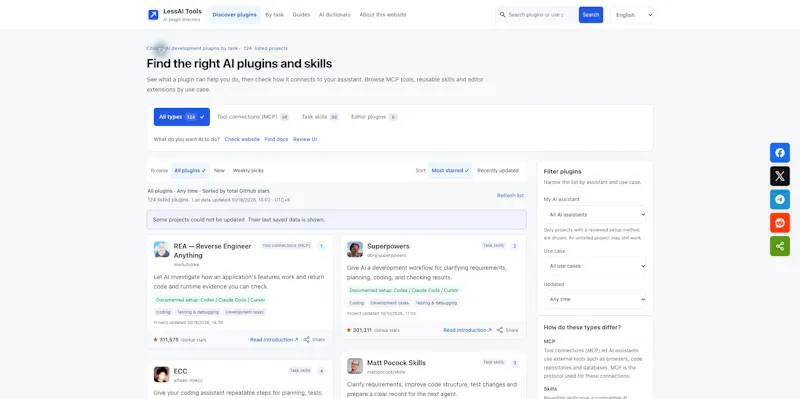Share the page on Facebook
The width and height of the screenshot is (800, 399).
780,153
